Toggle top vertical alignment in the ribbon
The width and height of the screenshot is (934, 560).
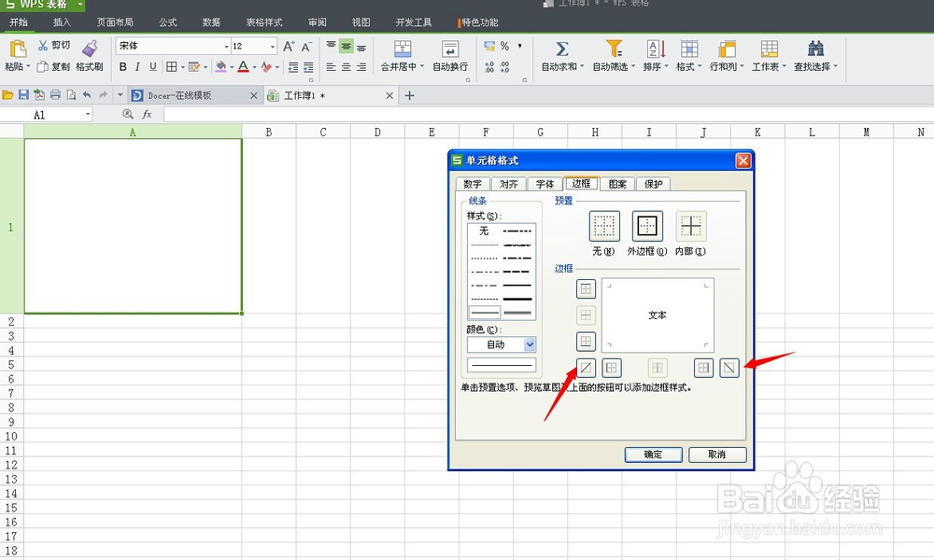[332, 47]
